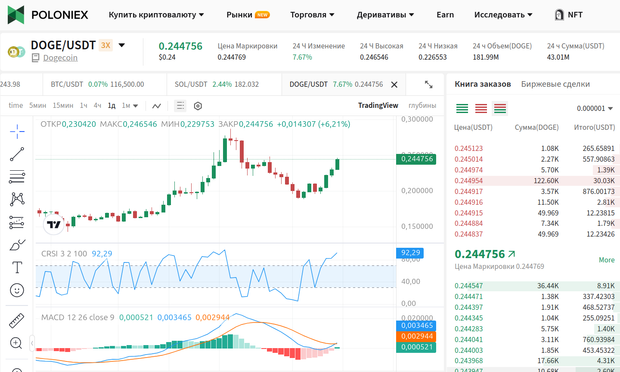Click the 3X leverage badge

[106, 45]
